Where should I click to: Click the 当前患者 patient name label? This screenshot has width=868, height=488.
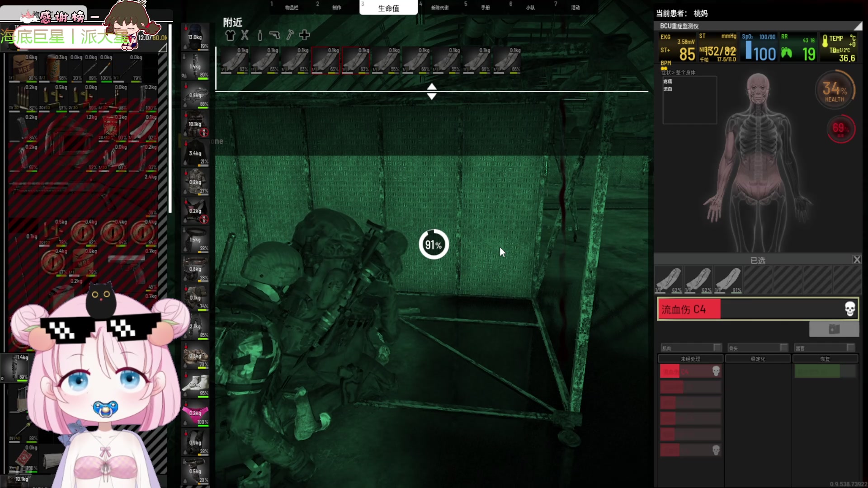pyautogui.click(x=682, y=14)
